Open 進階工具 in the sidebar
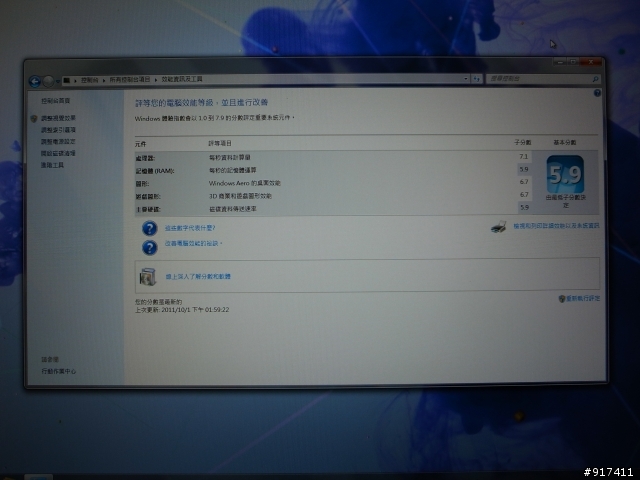This screenshot has height=480, width=640. click(x=52, y=165)
